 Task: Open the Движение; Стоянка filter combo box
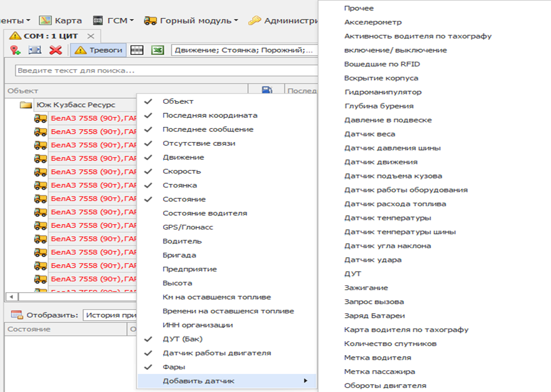244,50
